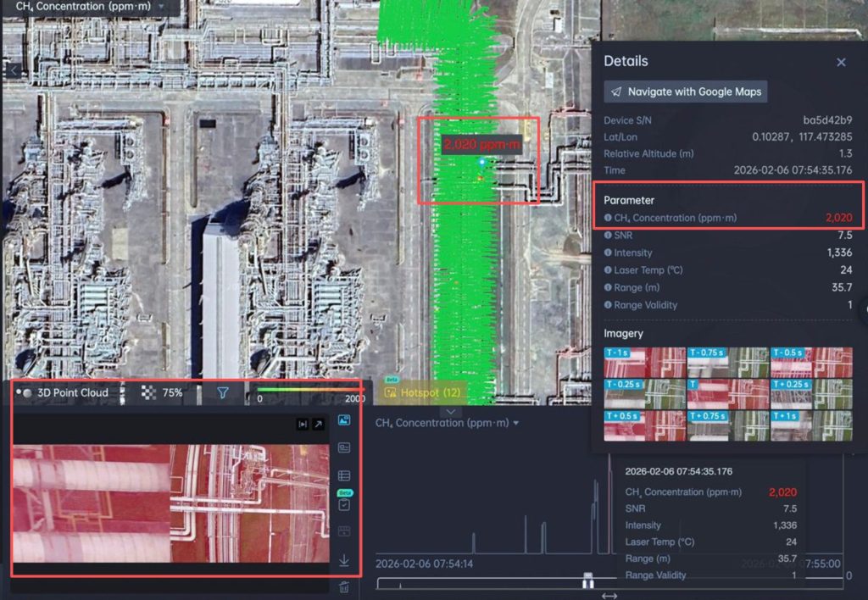Toggle the Hotspot (12) overlay
Image resolution: width=868 pixels, height=600 pixels.
(423, 392)
